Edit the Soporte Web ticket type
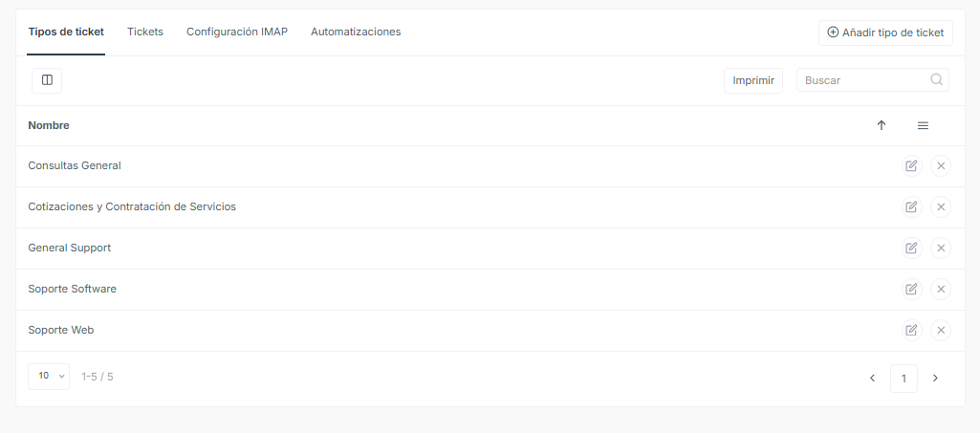980x433 pixels. click(x=911, y=331)
